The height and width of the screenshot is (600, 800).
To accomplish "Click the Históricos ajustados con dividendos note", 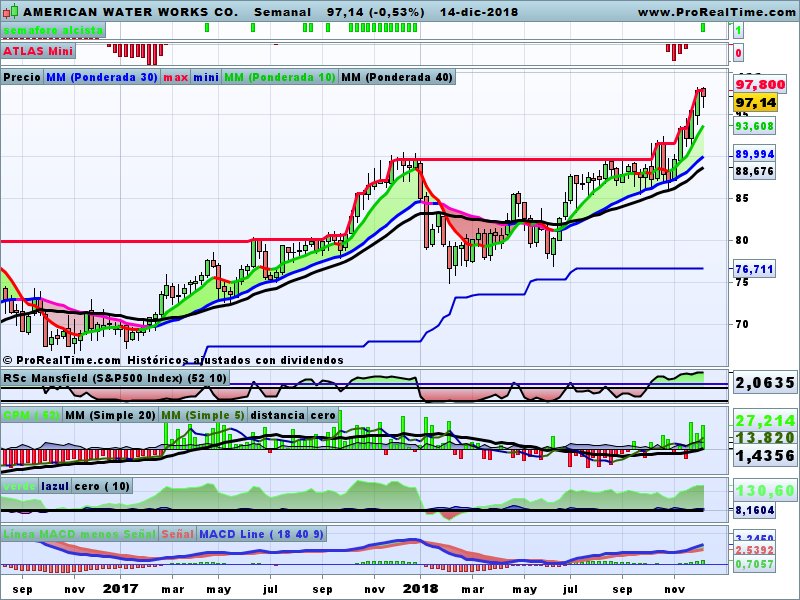I will point(235,360).
